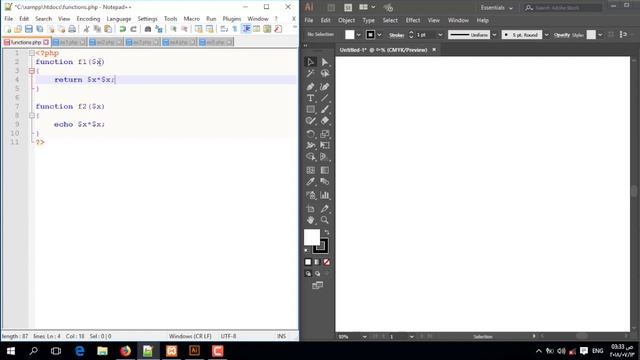Open the Style dropdown in control bar
Image resolution: width=640 pixels, height=360 pixels.
(x=600, y=35)
